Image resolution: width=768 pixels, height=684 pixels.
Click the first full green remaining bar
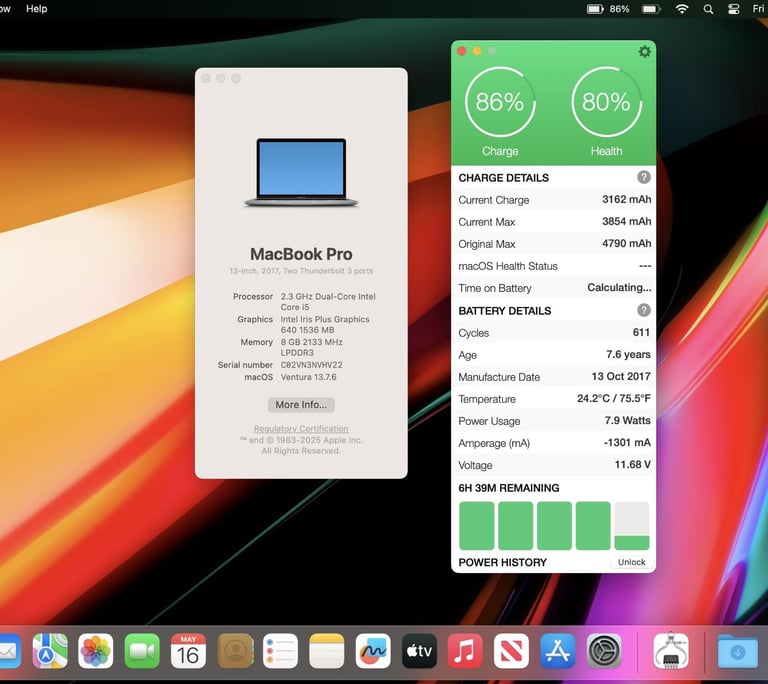tap(477, 526)
